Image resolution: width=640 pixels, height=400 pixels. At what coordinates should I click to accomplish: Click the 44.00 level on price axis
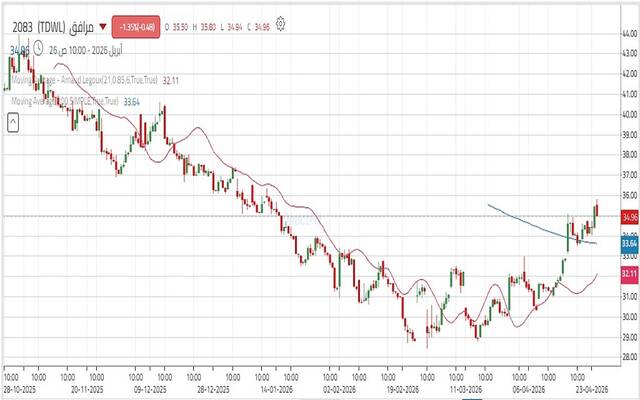click(x=629, y=33)
